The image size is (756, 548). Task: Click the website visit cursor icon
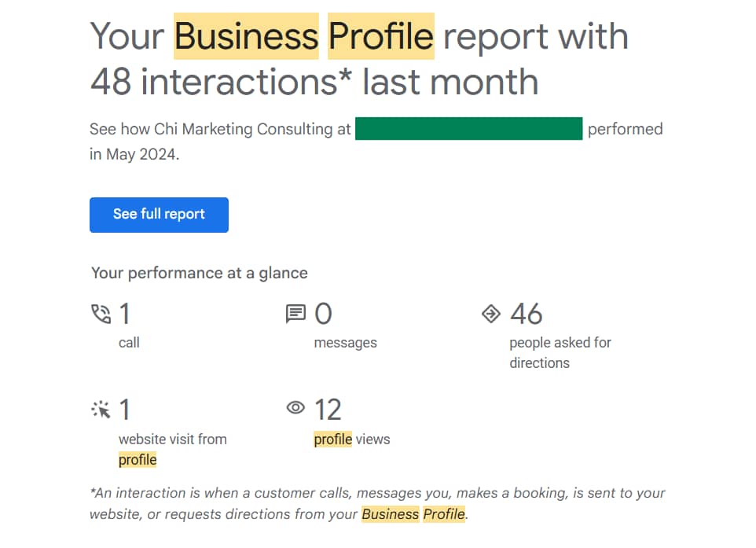pos(101,410)
